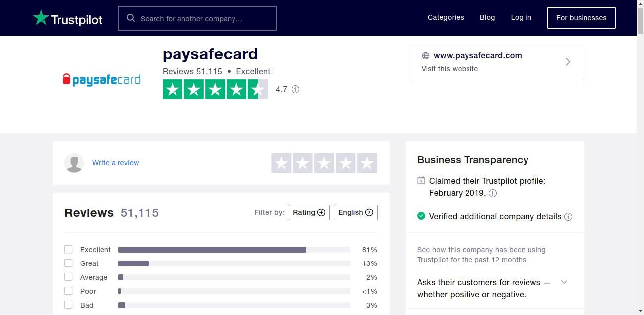
Task: Click the Reviews 51,115 heading
Action: pyautogui.click(x=112, y=213)
